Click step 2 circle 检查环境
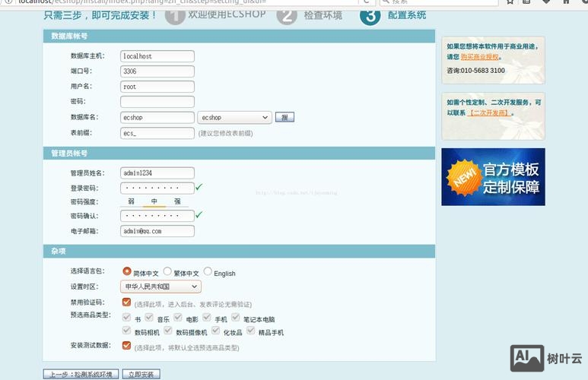 287,16
